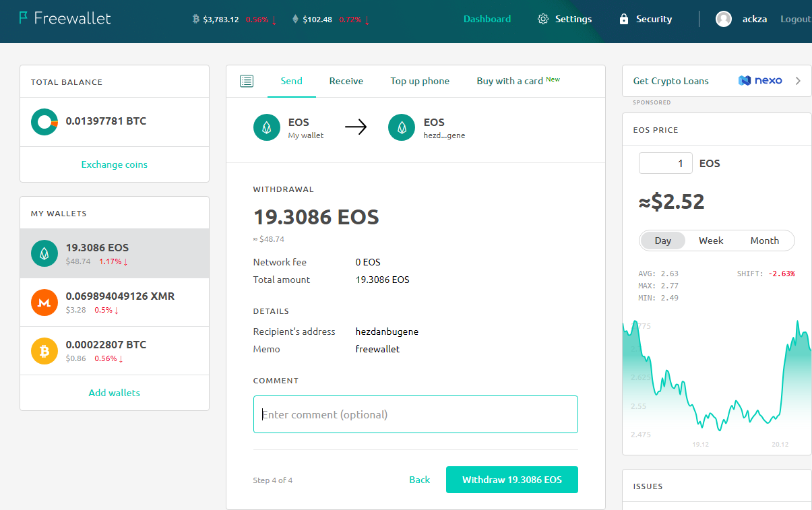Click the Get Crypto Loans banner text
This screenshot has width=812, height=510.
point(671,81)
